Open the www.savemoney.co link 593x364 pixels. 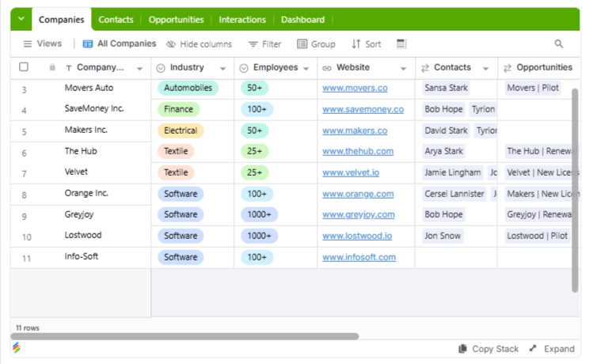(363, 109)
